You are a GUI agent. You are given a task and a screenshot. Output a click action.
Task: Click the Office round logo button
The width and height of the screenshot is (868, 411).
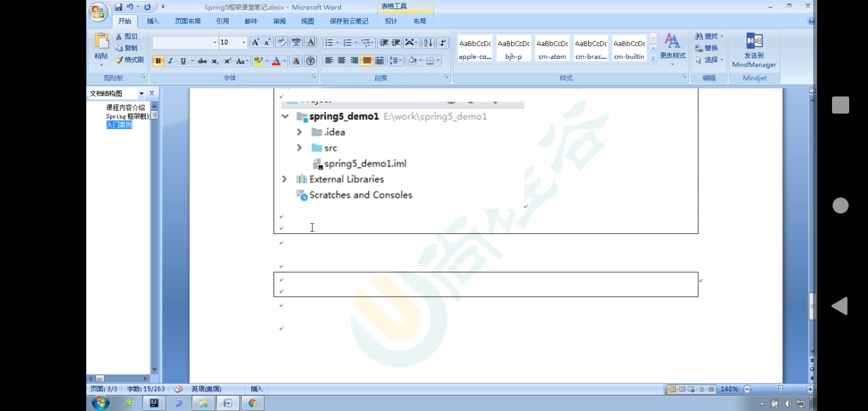click(98, 11)
